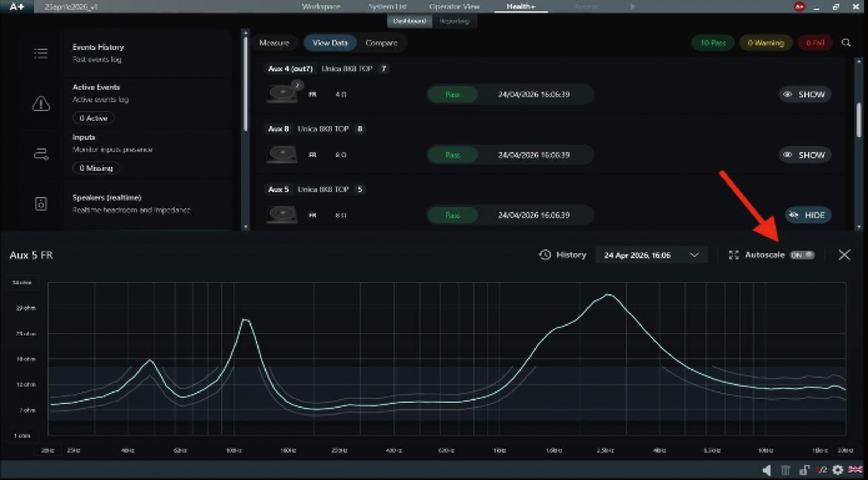Image resolution: width=868 pixels, height=480 pixels.
Task: Filter by the 10 Pass badge
Action: tap(713, 42)
